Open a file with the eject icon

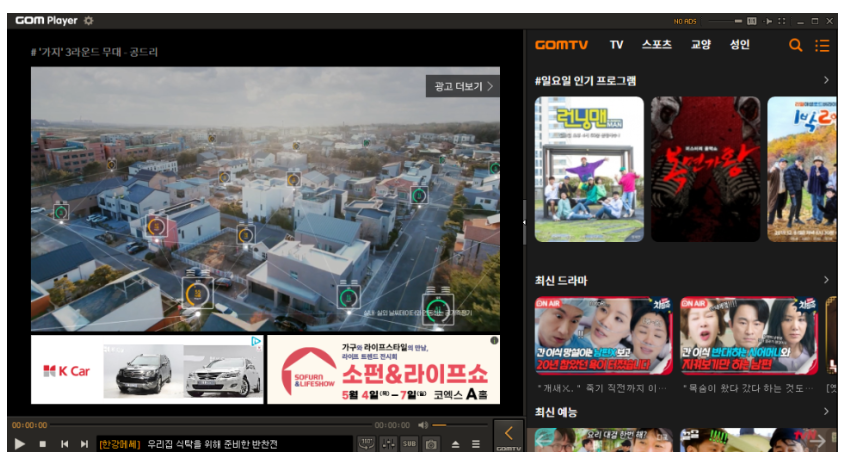455,444
